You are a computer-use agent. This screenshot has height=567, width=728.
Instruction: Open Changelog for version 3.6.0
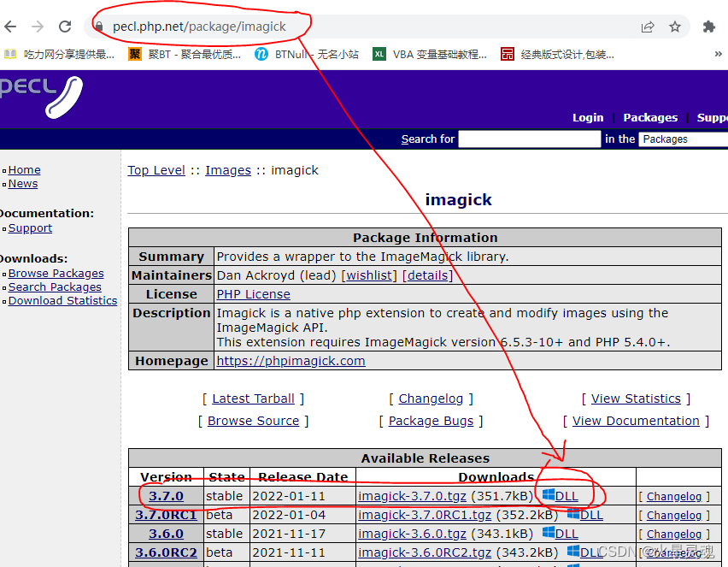pos(673,535)
